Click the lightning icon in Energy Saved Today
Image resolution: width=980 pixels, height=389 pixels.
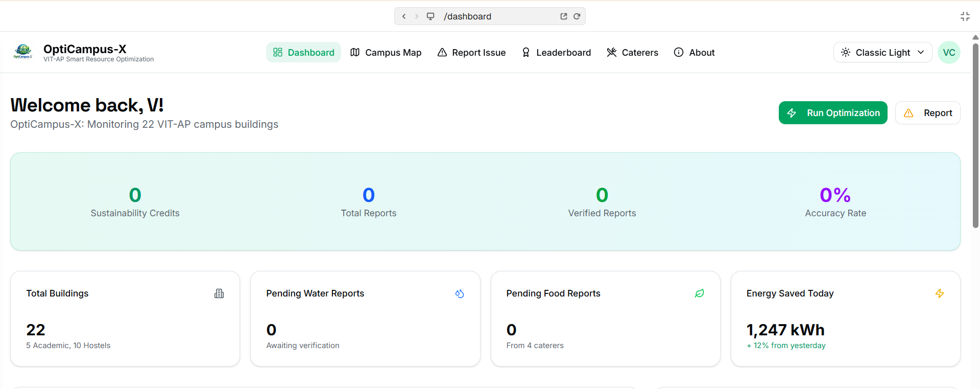[x=940, y=293]
